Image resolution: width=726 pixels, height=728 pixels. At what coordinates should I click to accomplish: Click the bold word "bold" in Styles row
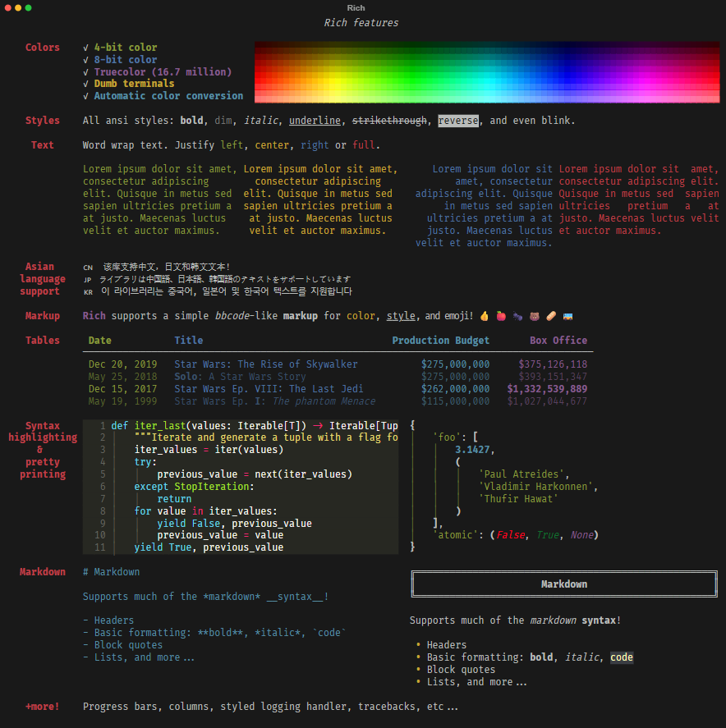[191, 121]
